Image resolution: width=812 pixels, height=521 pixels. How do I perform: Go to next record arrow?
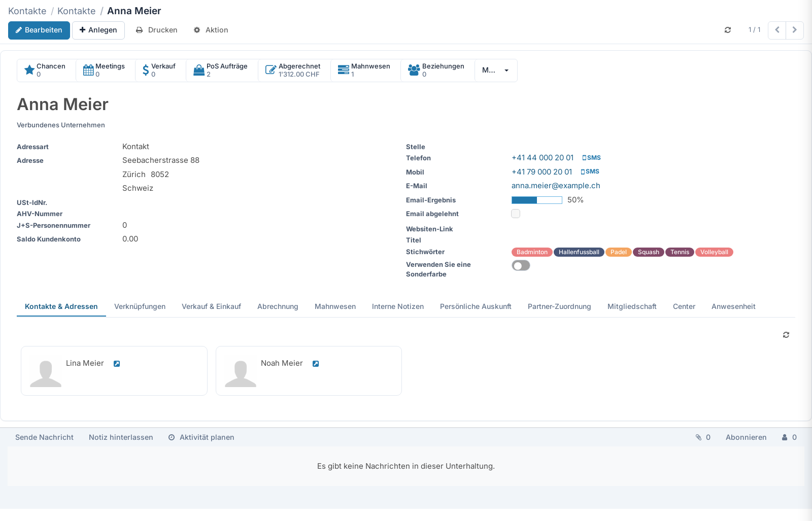[x=795, y=30]
